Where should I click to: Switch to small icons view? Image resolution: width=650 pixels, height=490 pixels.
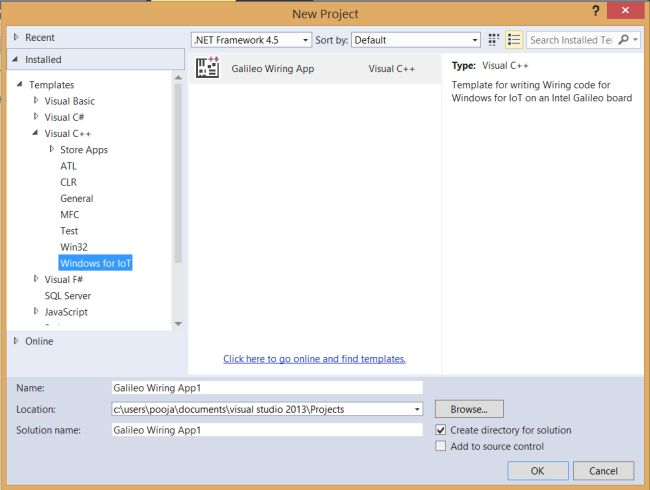494,40
